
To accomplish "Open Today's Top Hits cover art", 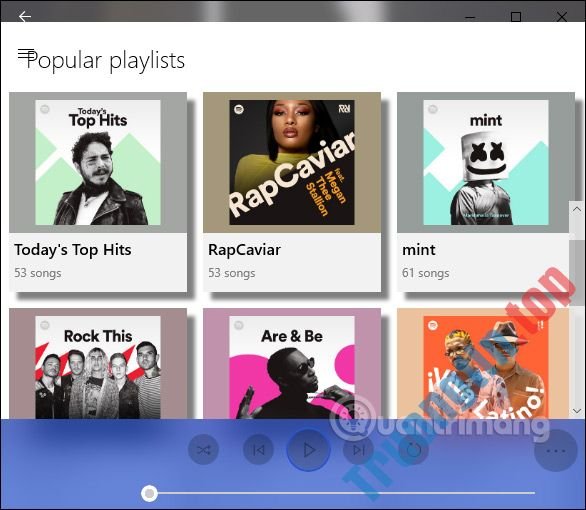I will tap(98, 163).
